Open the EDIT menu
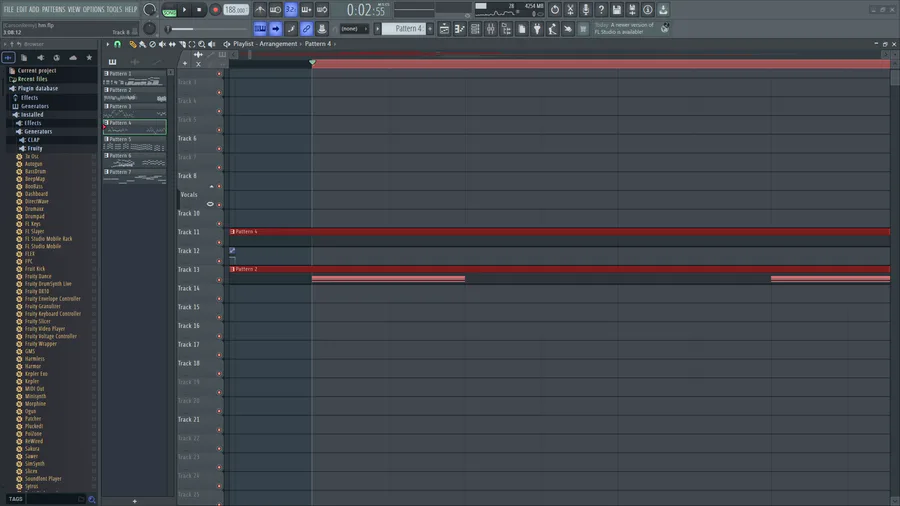 click(x=22, y=9)
